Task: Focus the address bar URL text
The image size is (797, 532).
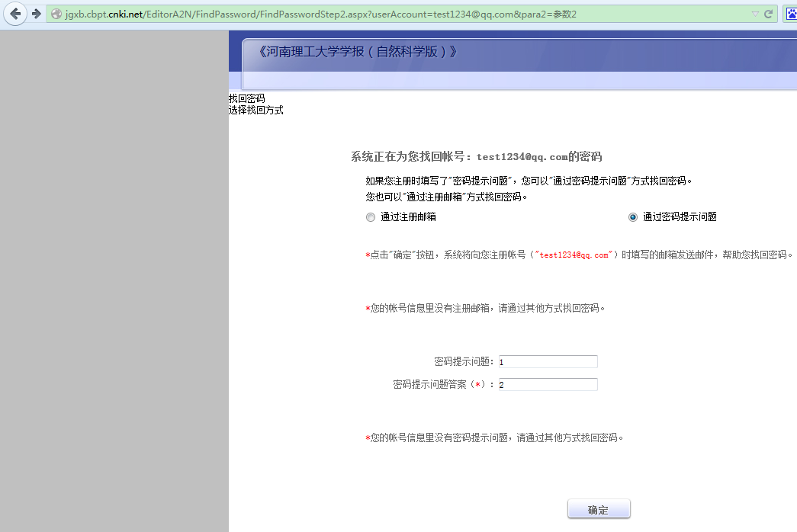Action: pos(321,14)
